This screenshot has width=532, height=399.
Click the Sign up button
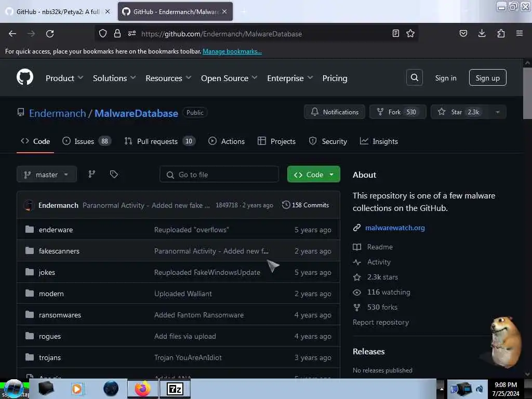click(x=487, y=78)
